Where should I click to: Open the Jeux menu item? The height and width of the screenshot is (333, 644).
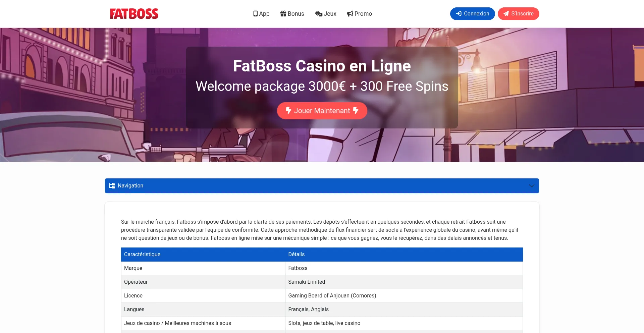click(x=326, y=14)
